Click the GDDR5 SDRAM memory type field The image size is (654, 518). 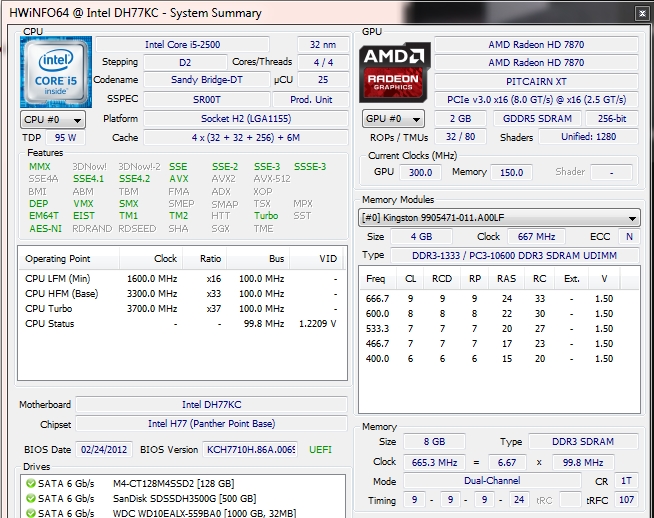(x=537, y=118)
